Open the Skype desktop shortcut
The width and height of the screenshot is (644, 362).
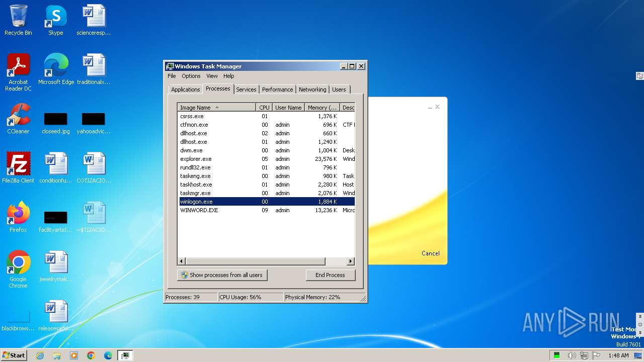coord(56,20)
